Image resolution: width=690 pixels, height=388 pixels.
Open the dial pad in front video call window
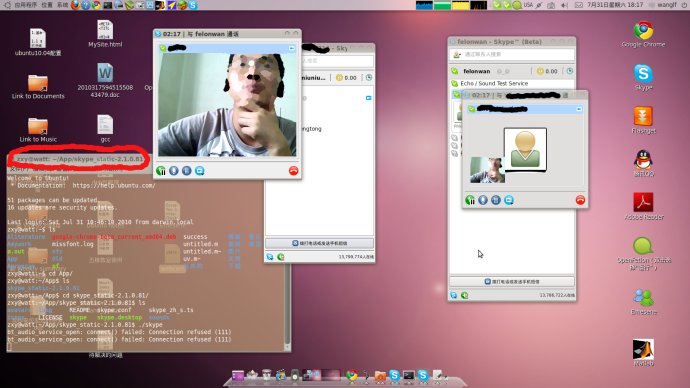point(187,171)
